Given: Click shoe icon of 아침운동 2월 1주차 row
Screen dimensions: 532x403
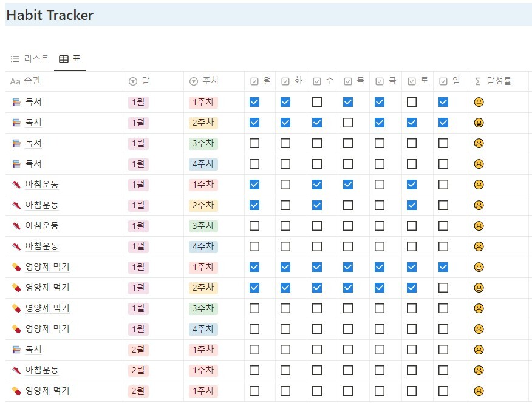Looking at the screenshot, I should (x=16, y=370).
